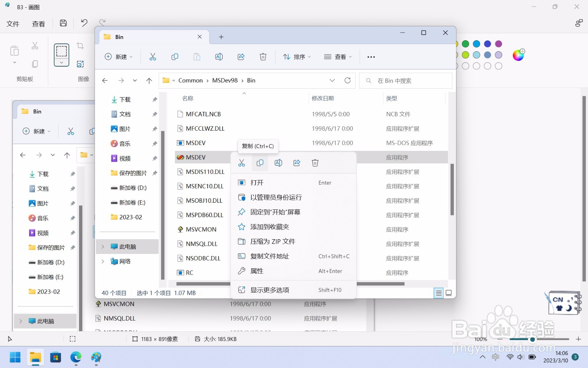Select the MSVCMON file in front window
The height and width of the screenshot is (368, 588).
tap(201, 229)
